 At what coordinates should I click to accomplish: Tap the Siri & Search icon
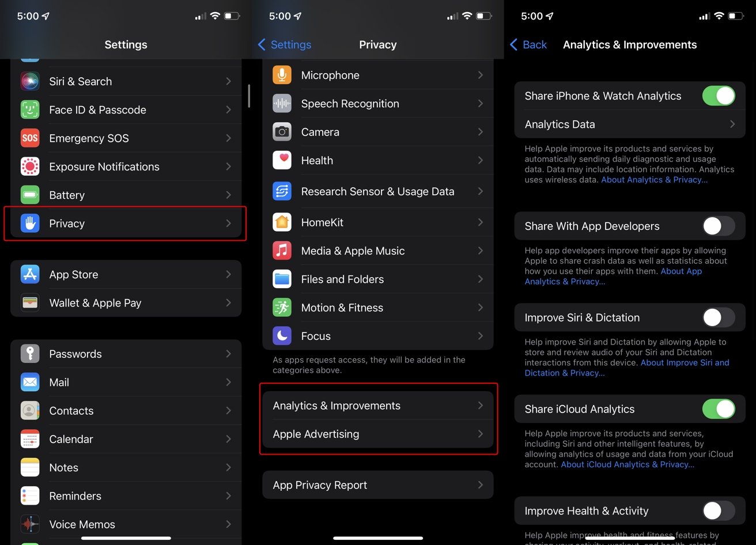coord(30,81)
